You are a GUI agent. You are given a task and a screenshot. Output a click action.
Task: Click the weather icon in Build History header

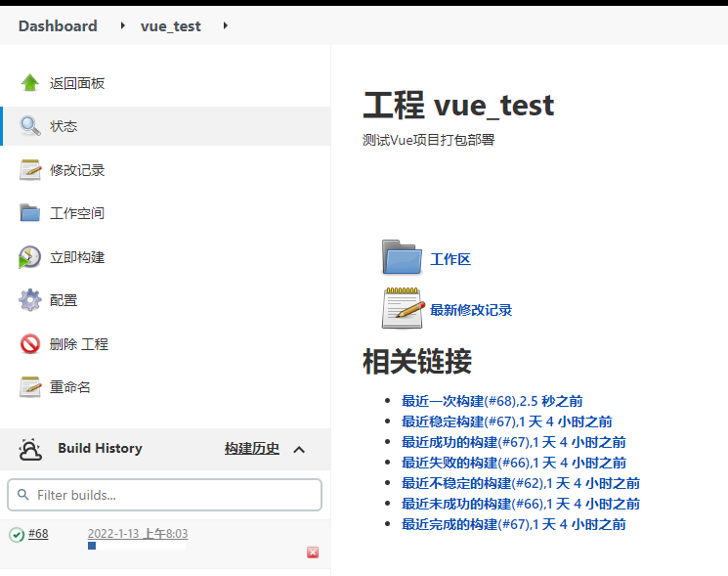point(30,449)
